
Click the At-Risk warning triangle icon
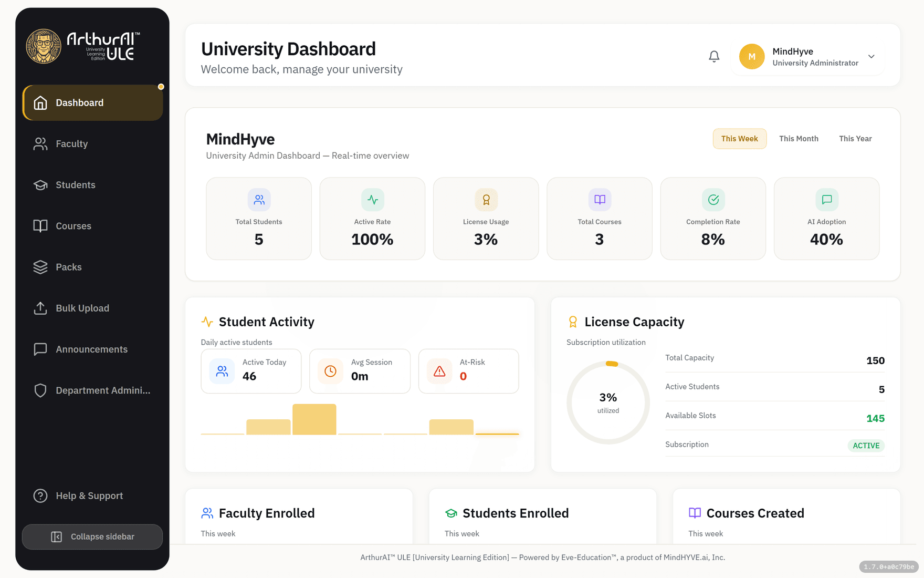tap(439, 371)
